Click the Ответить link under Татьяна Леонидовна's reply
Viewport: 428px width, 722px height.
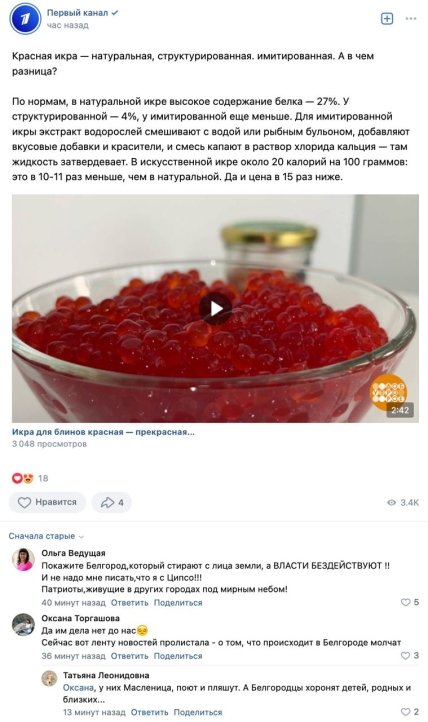[x=149, y=712]
